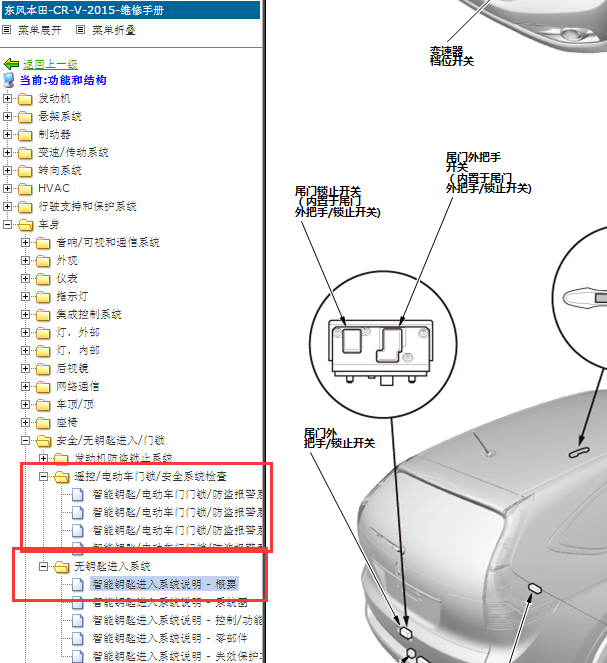The height and width of the screenshot is (663, 607).
Task: Expand the 音响/可视和通信系统 node
Action: click(x=25, y=242)
